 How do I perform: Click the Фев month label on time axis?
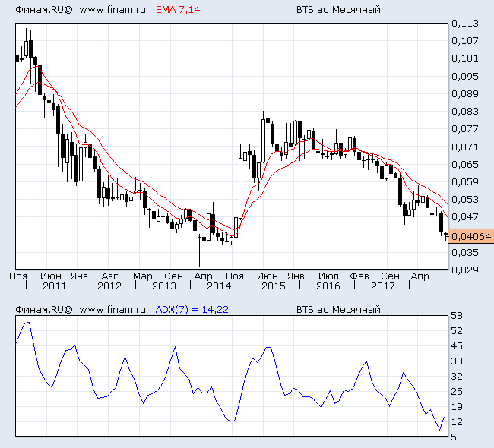click(359, 276)
